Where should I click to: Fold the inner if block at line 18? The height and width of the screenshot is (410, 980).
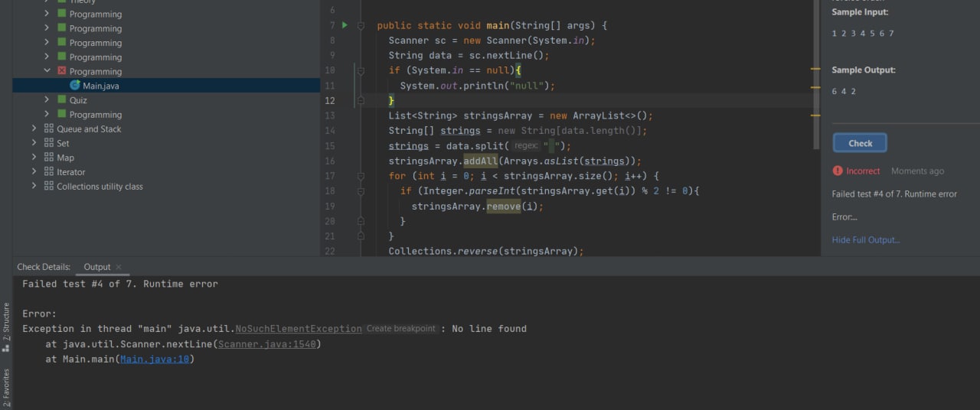(x=361, y=190)
